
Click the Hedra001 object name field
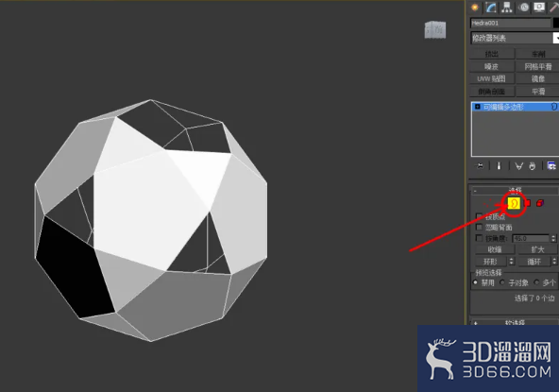coord(511,24)
